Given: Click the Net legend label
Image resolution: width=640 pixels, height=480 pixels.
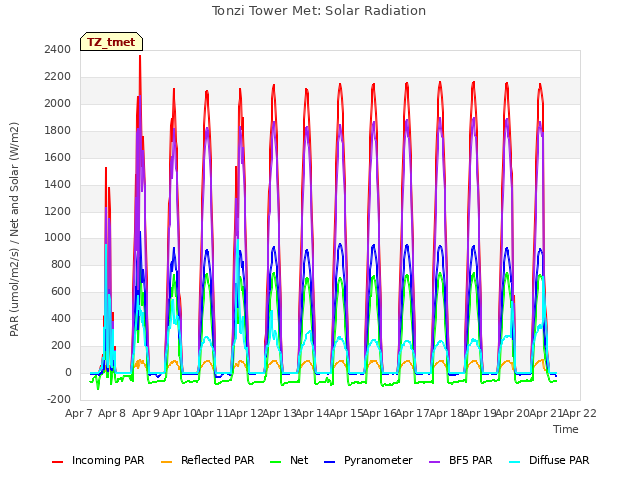Looking at the screenshot, I should (x=299, y=460).
